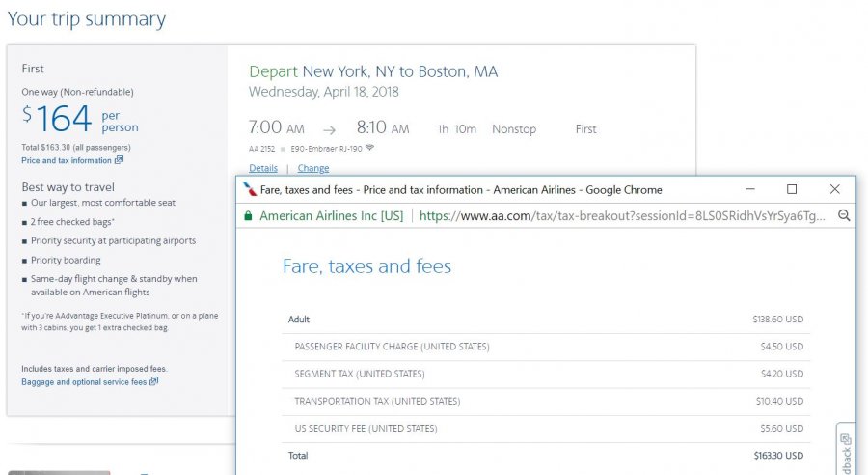868x475 pixels.
Task: Click the American Airlines favicon in popup title bar
Action: click(x=250, y=189)
